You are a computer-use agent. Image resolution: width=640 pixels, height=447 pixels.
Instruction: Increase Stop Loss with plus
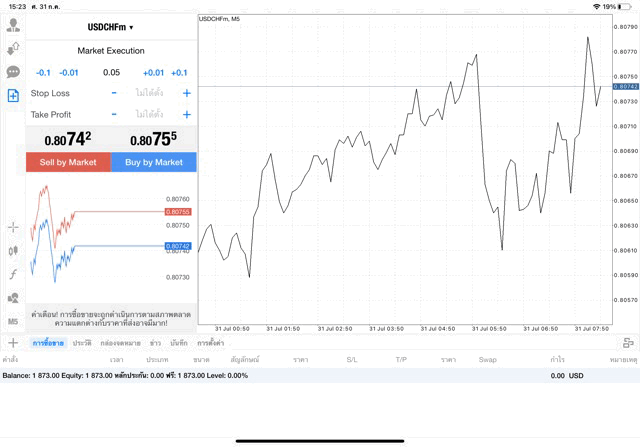click(x=187, y=93)
